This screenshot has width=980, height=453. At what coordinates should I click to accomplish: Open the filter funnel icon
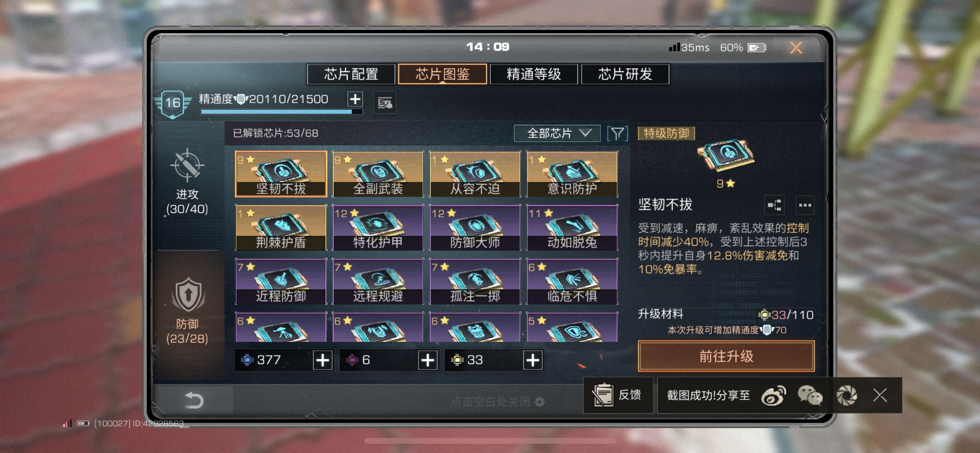point(617,134)
